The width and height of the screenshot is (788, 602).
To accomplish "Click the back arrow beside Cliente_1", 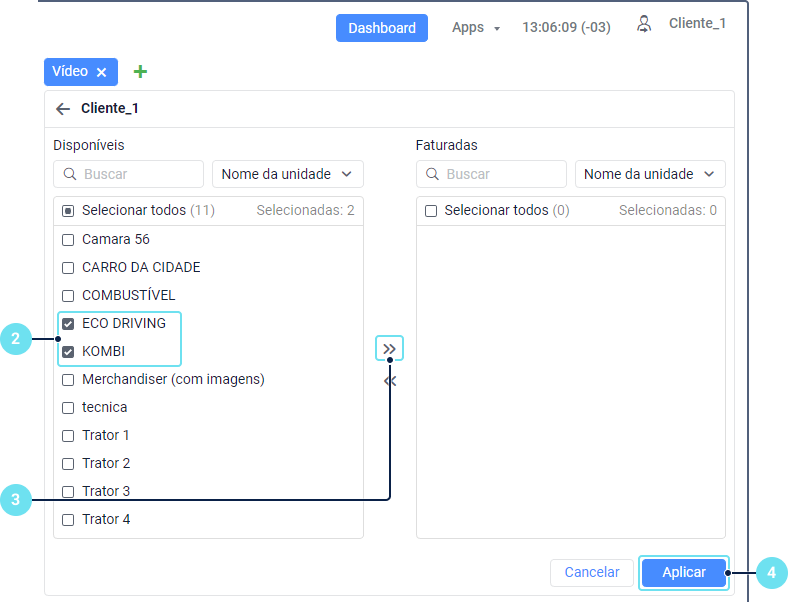I will pyautogui.click(x=63, y=109).
